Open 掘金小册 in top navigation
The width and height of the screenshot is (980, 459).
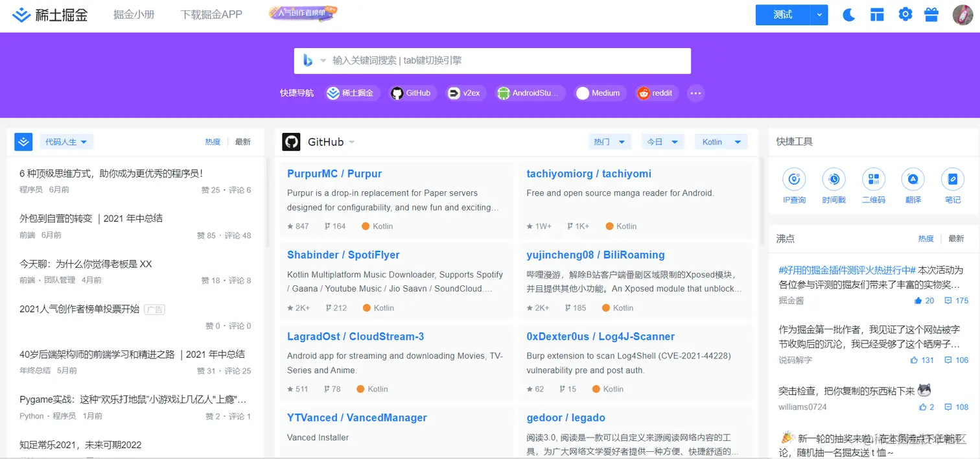(x=134, y=14)
